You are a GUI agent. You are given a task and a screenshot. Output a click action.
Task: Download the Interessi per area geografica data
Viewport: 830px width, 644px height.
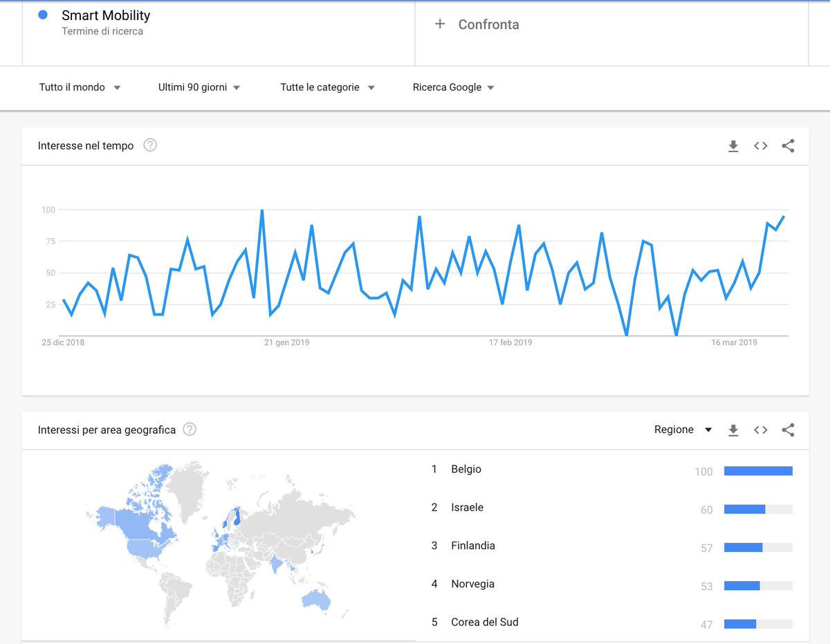point(733,430)
